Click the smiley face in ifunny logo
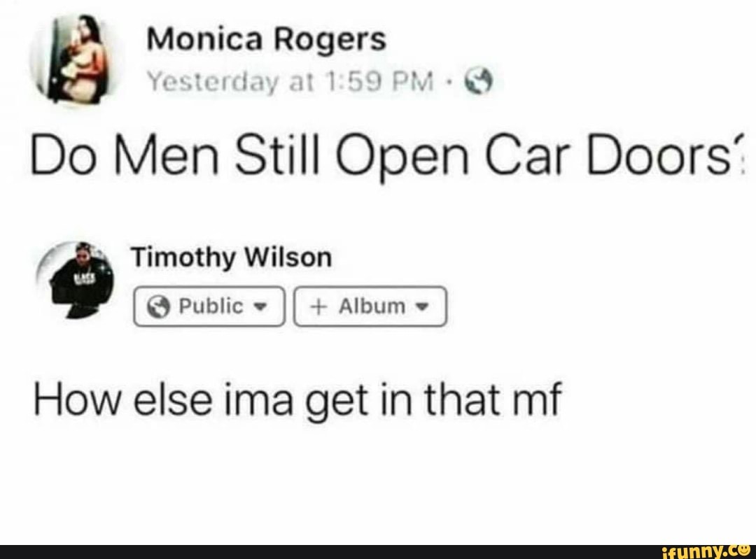 pyautogui.click(x=745, y=549)
